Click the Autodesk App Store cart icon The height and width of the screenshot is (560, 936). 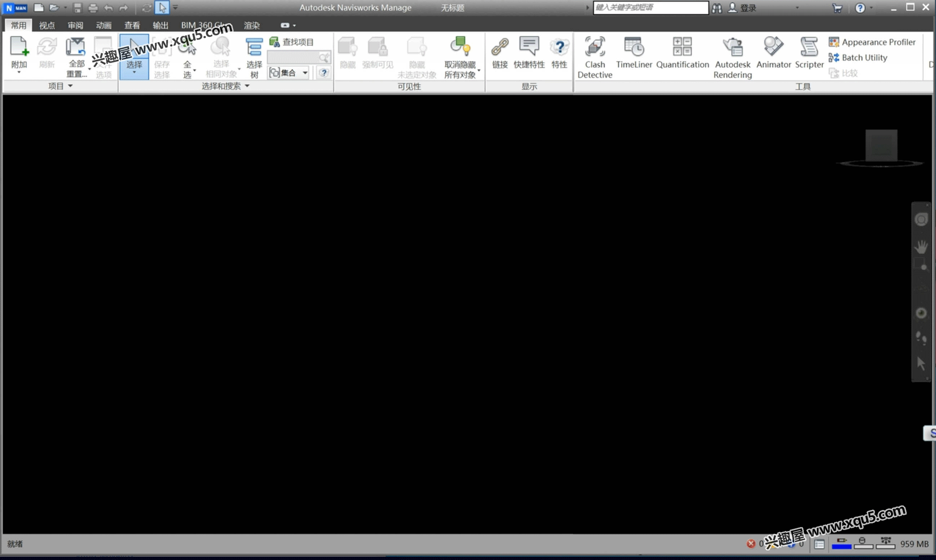click(837, 8)
